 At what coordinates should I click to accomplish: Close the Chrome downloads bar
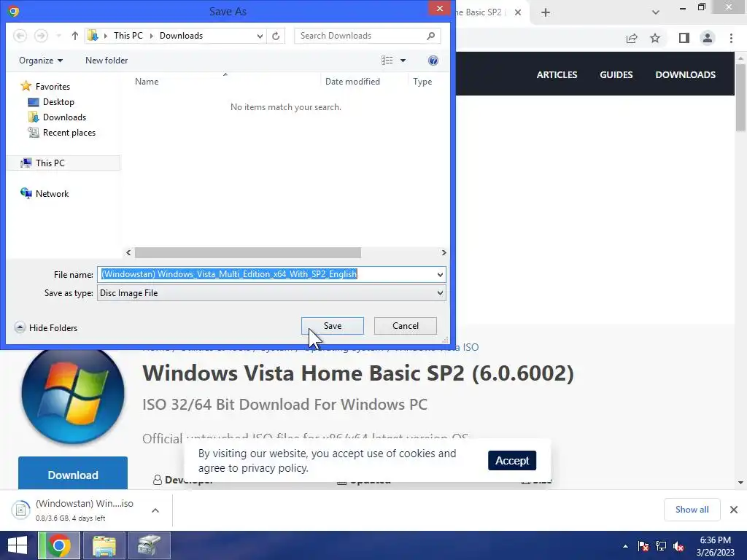[x=734, y=510]
